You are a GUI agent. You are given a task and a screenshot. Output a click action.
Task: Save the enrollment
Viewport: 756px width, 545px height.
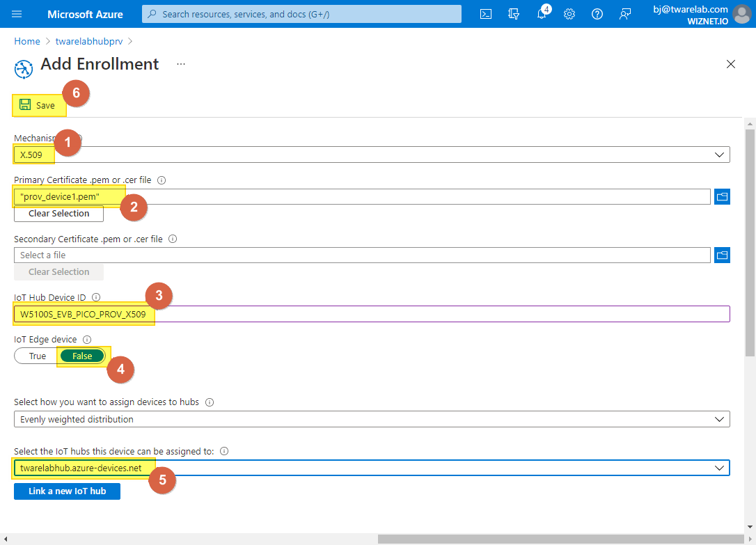[x=38, y=105]
